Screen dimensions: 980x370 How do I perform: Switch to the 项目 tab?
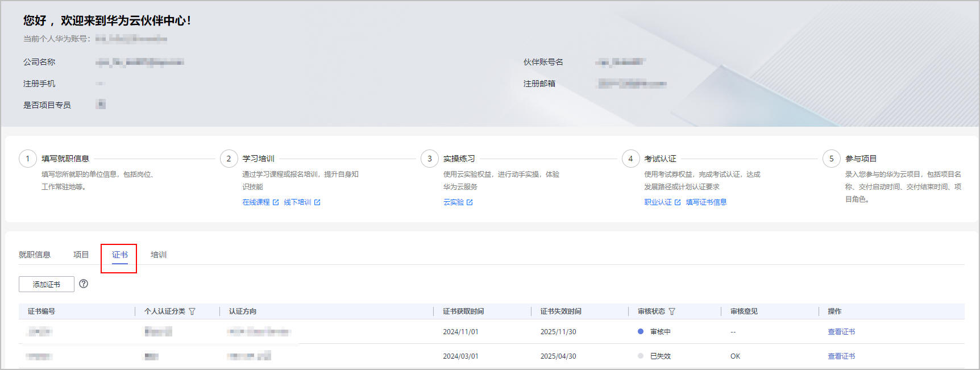tap(81, 255)
